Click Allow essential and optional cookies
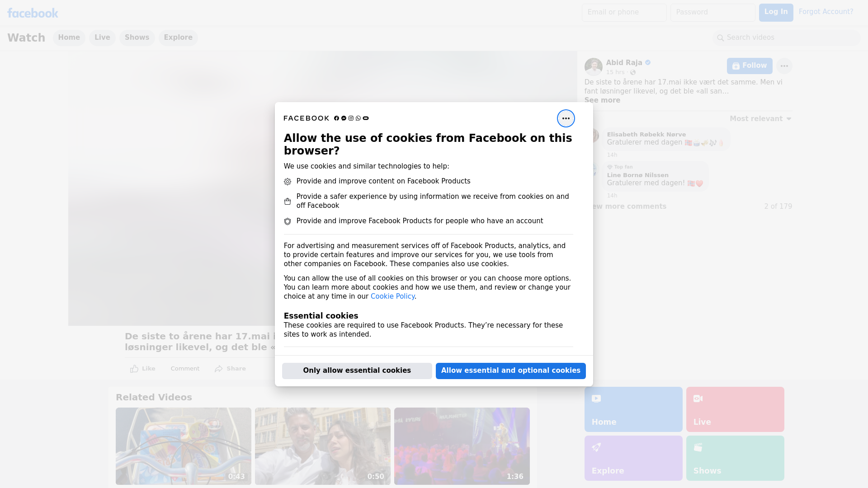 click(x=511, y=371)
